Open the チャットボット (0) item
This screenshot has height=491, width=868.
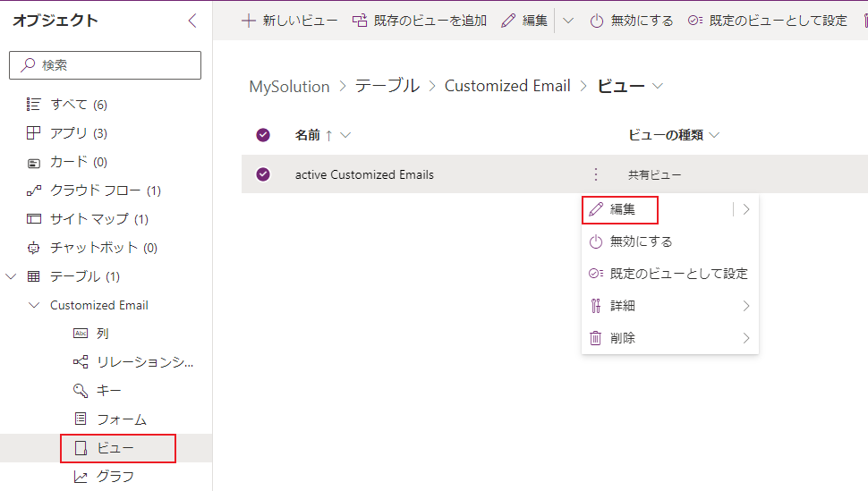[x=106, y=248]
